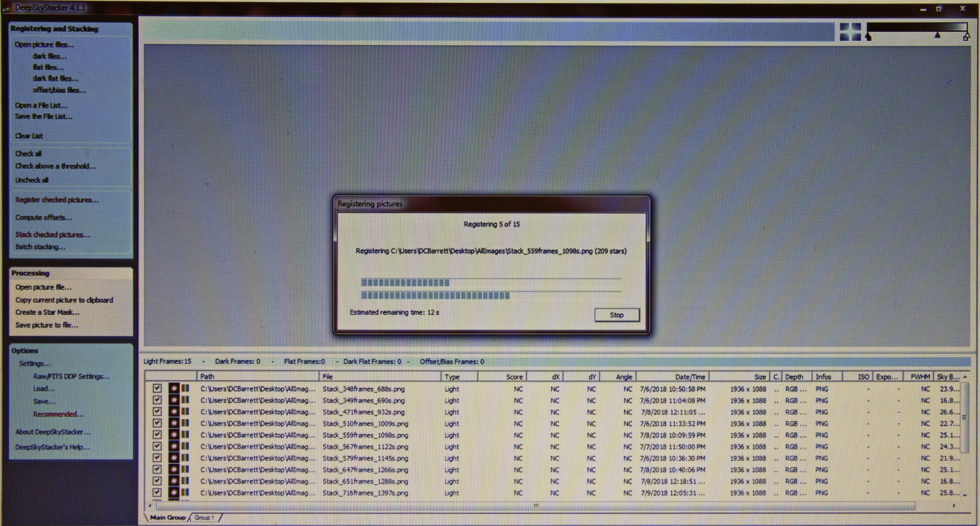This screenshot has width=980, height=526.
Task: Choose Compute offsets
Action: [x=43, y=217]
